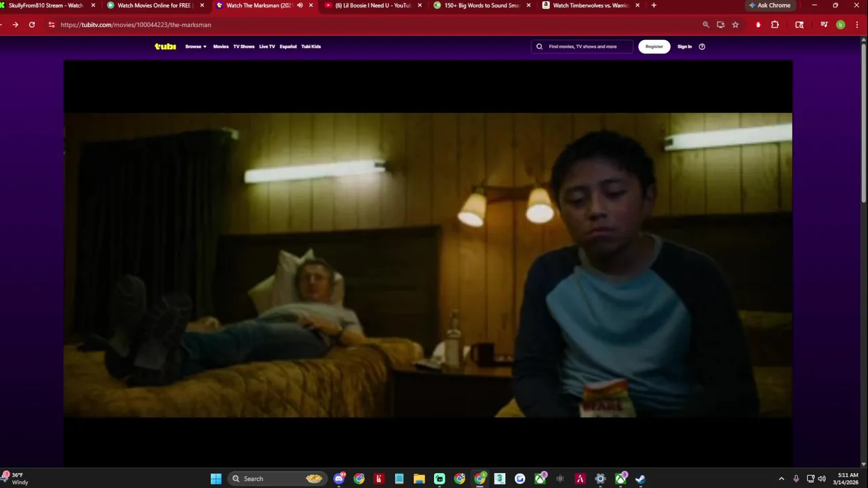Click the Ask Chrome button
The width and height of the screenshot is (868, 488).
[770, 5]
